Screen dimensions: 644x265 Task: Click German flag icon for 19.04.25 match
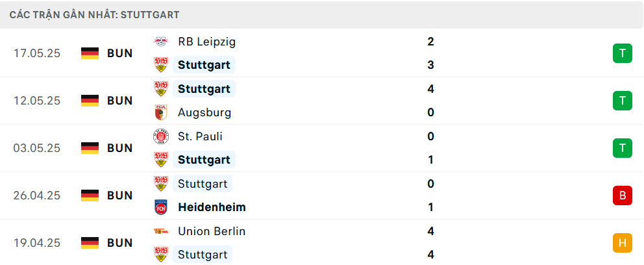coord(90,243)
